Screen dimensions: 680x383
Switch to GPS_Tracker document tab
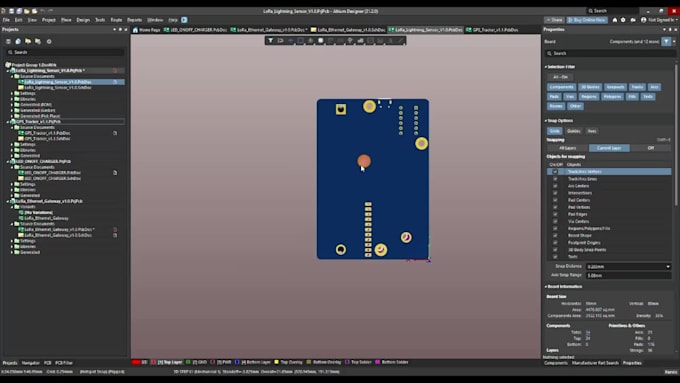pos(492,30)
